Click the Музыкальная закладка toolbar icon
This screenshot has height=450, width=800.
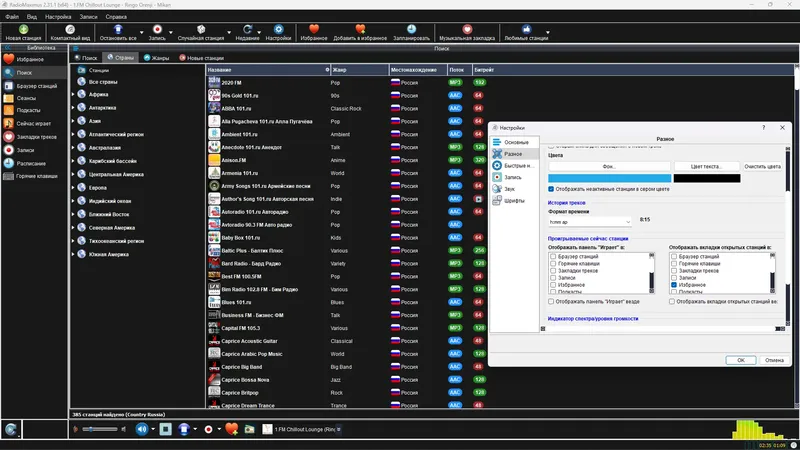click(467, 30)
